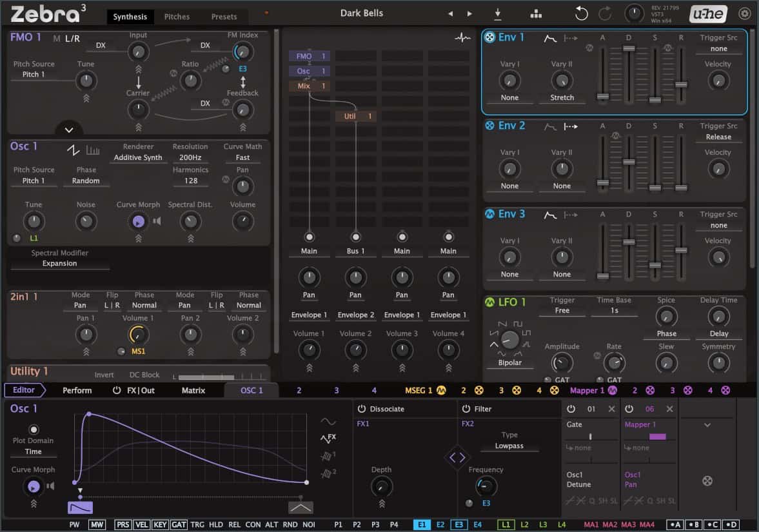
Task: Toggle matrix slot 06 power button
Action: (x=629, y=409)
